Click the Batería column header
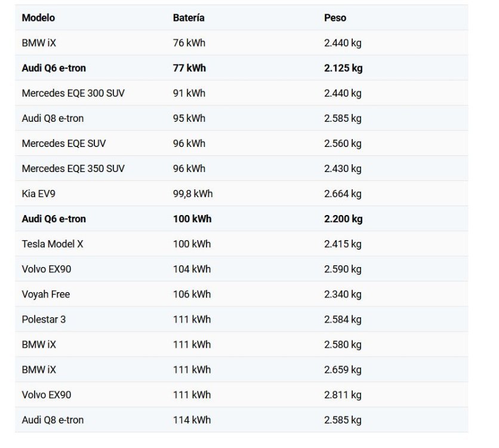This screenshot has height=448, width=499. 189,18
